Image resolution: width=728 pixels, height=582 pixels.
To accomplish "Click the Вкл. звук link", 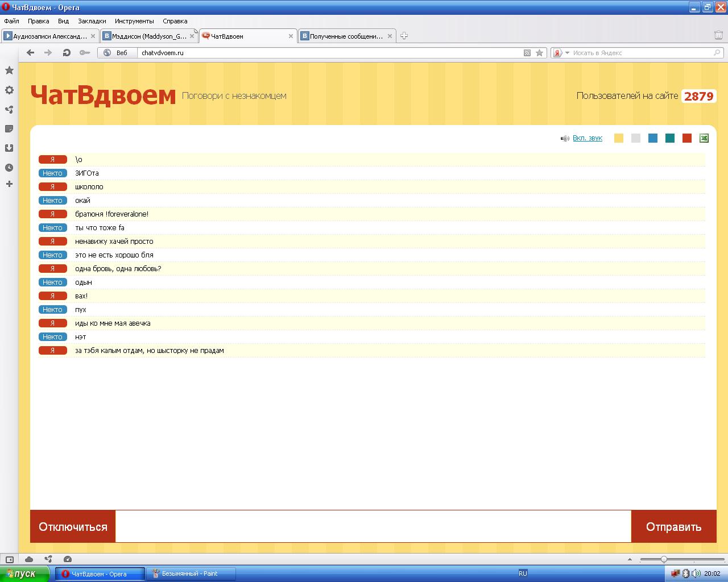I will 588,138.
